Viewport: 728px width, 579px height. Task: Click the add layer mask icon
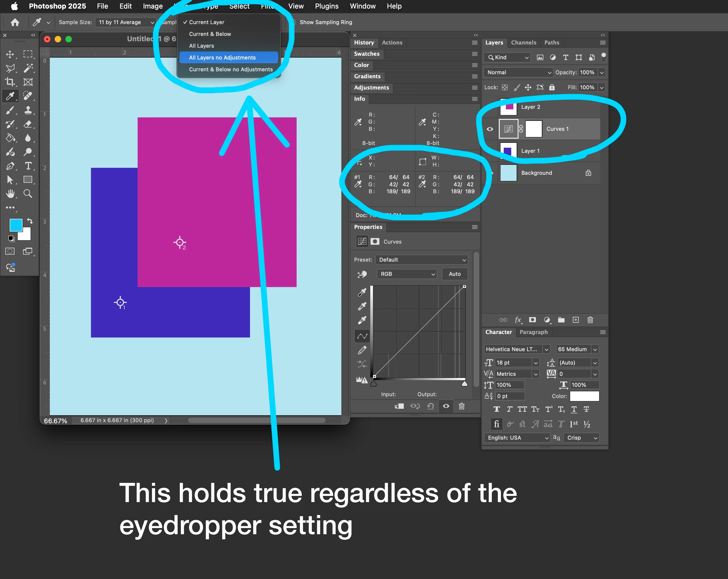[532, 320]
